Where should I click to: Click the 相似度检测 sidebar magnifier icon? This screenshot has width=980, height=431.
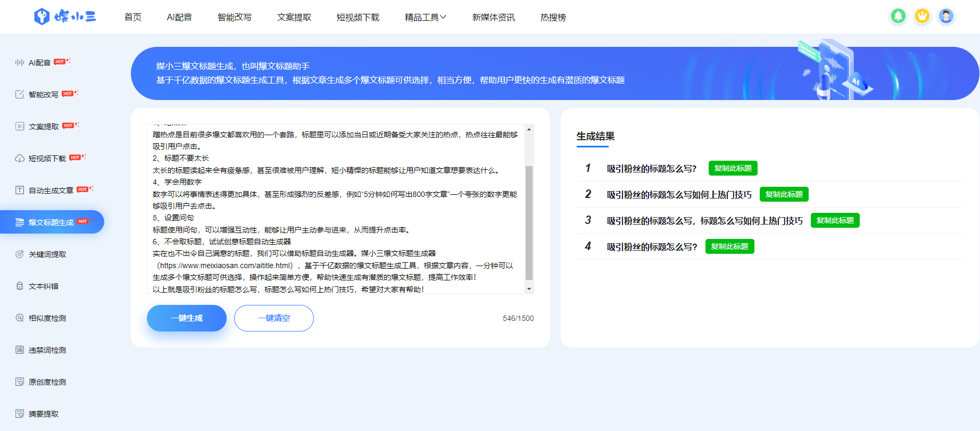20,318
